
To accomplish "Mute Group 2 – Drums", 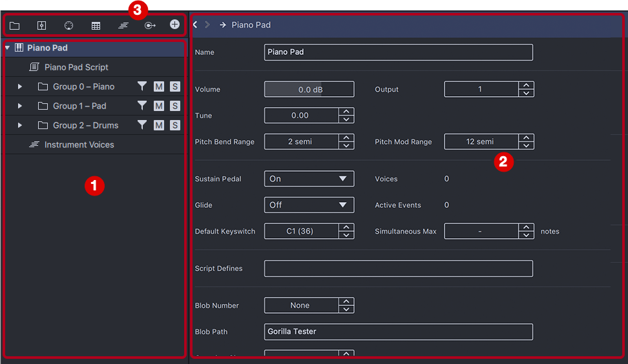I will coord(159,125).
